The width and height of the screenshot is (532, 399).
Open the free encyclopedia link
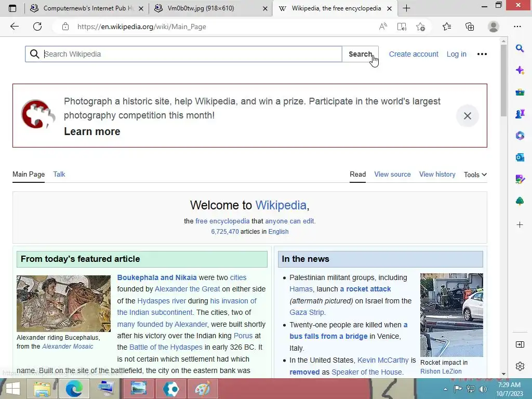[222, 221]
